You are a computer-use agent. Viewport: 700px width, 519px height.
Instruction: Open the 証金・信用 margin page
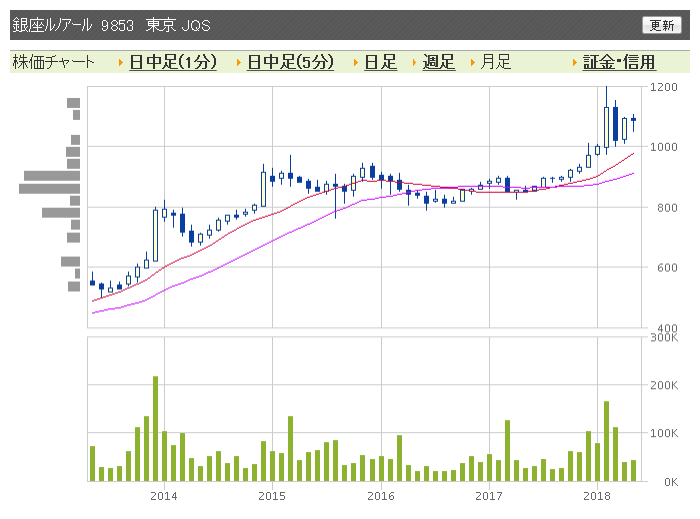coord(619,62)
